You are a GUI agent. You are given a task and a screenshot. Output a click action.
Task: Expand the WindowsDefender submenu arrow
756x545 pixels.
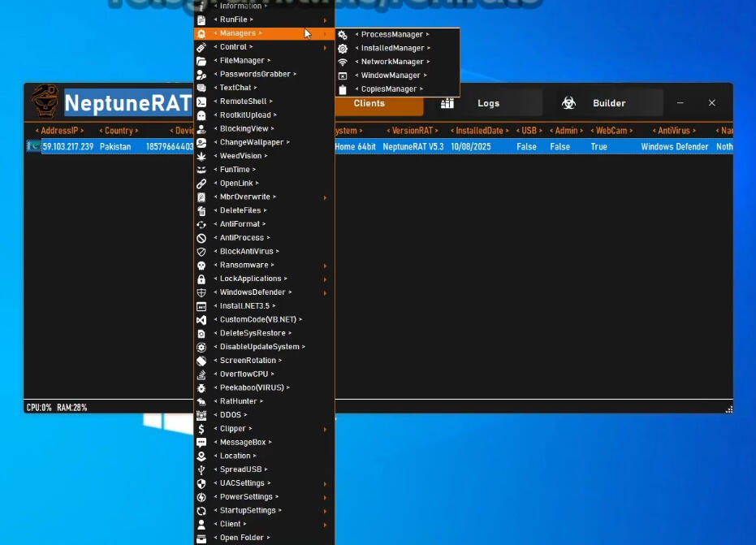click(x=326, y=292)
